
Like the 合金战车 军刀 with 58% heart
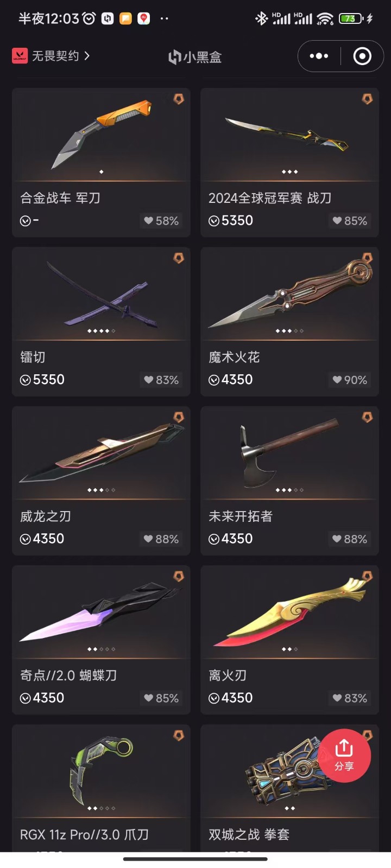(x=161, y=221)
